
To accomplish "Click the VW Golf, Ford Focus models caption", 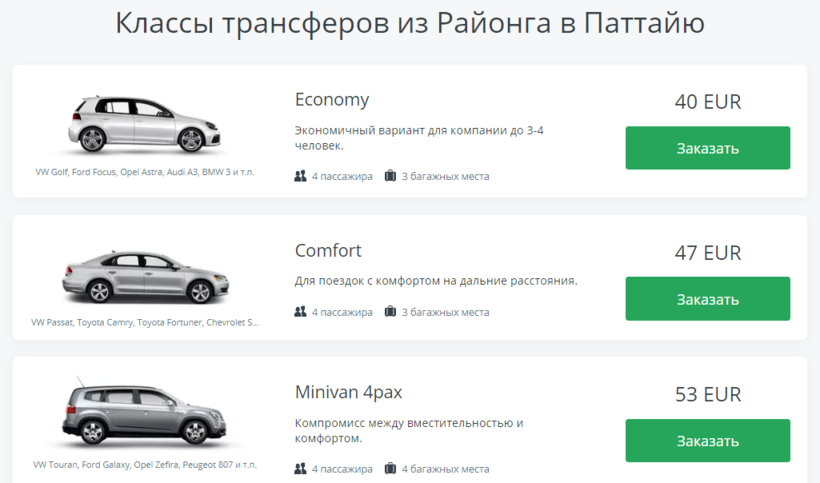I will click(x=145, y=172).
